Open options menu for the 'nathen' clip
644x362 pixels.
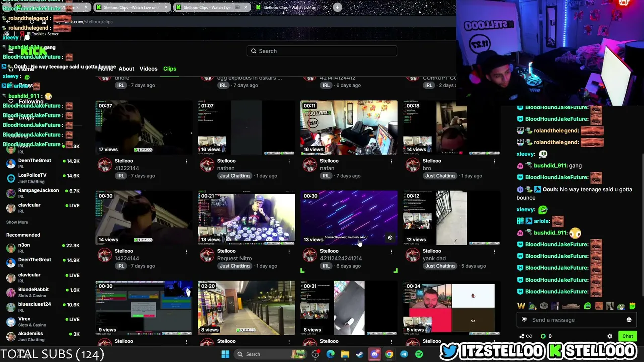pyautogui.click(x=289, y=161)
